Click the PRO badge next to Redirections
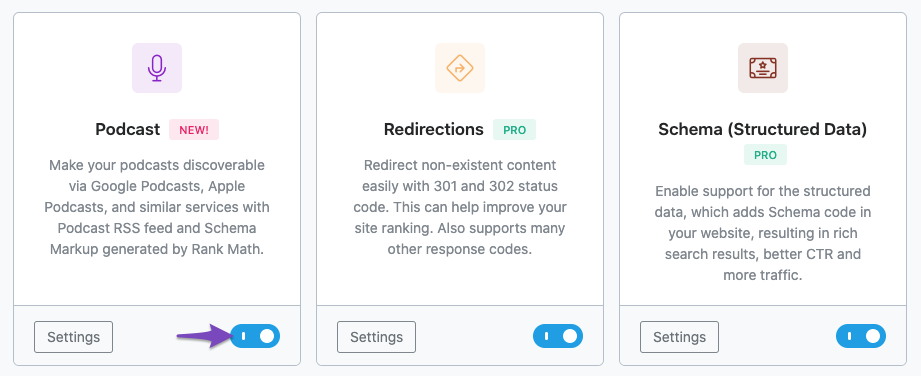This screenshot has height=376, width=921. (515, 130)
